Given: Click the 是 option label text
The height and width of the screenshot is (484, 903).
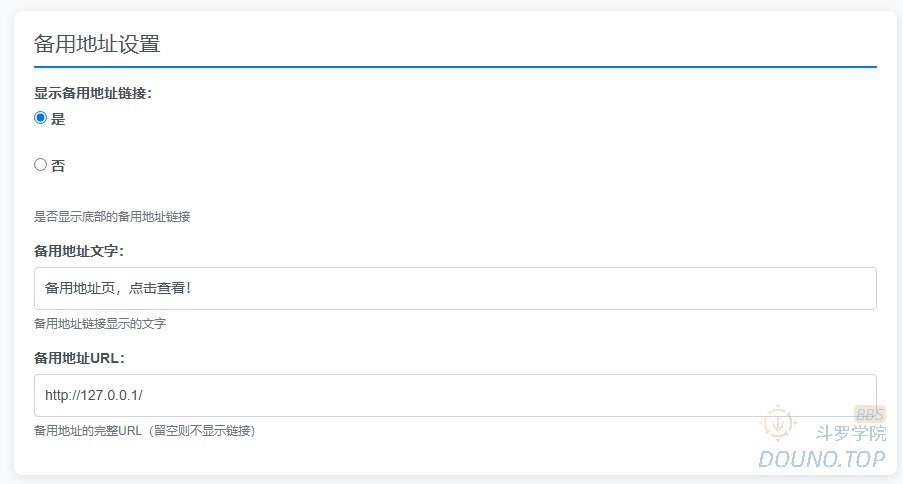Looking at the screenshot, I should (58, 119).
